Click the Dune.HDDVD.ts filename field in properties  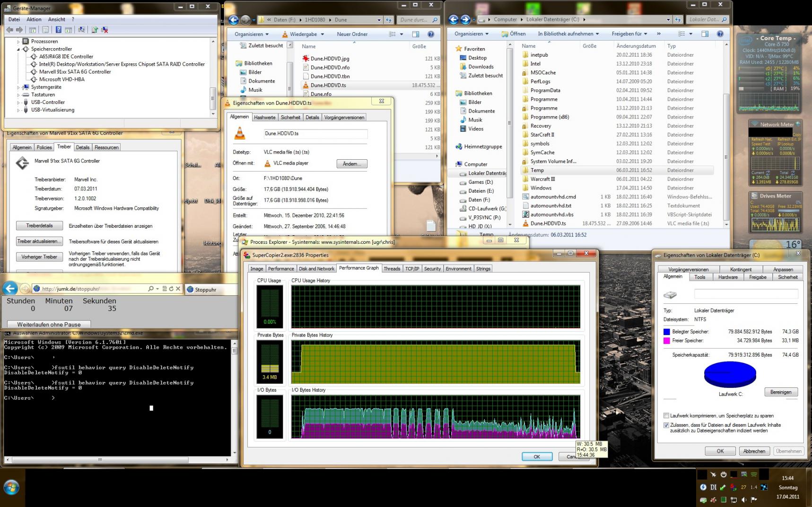click(x=315, y=134)
